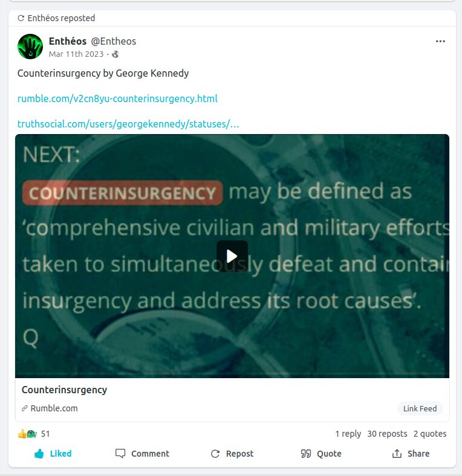Screen dimensions: 462x476
Task: Click the Share upload icon
Action: click(397, 454)
